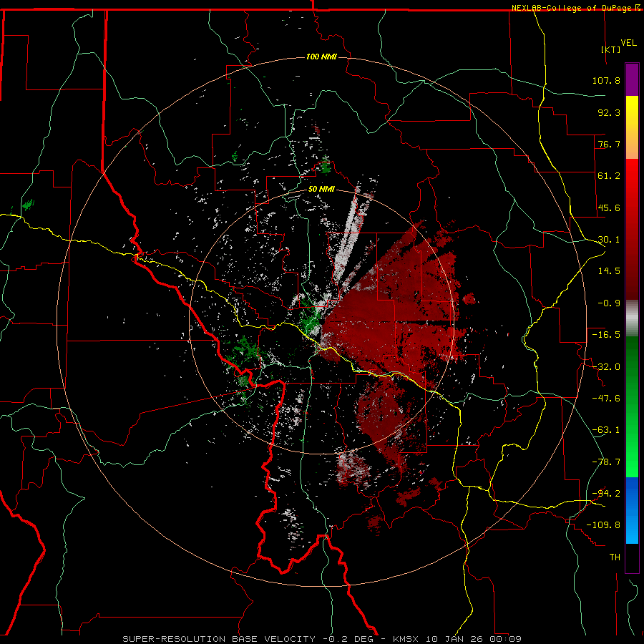This screenshot has width=644, height=644.
Task: Click the 50 NMI range ring label
Action: 321,189
